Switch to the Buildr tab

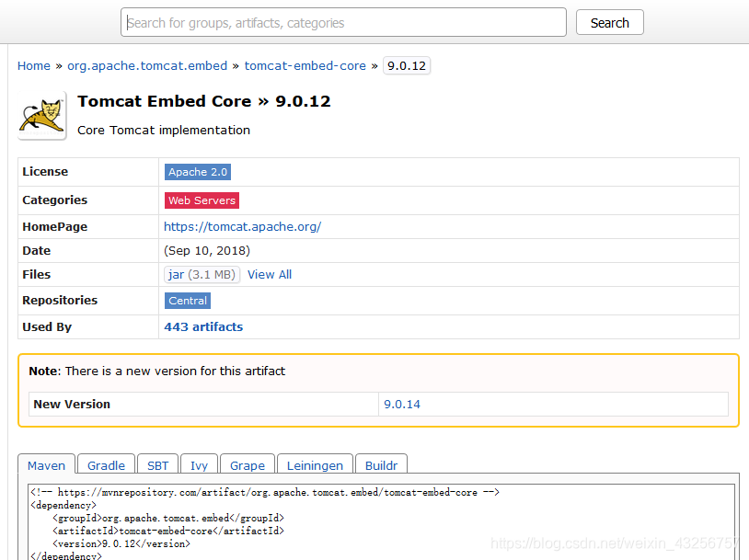tap(381, 465)
